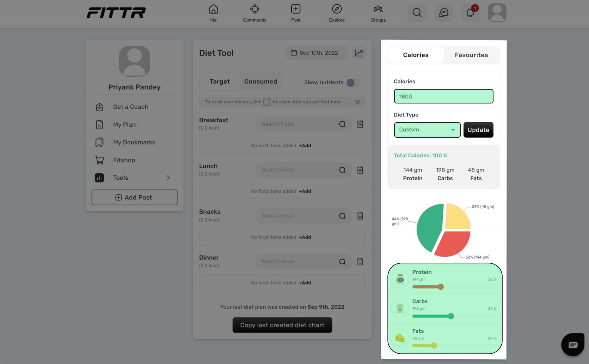Viewport: 589px width, 364px height.
Task: Open the Sep 10th, 2022 date picker
Action: click(x=317, y=53)
